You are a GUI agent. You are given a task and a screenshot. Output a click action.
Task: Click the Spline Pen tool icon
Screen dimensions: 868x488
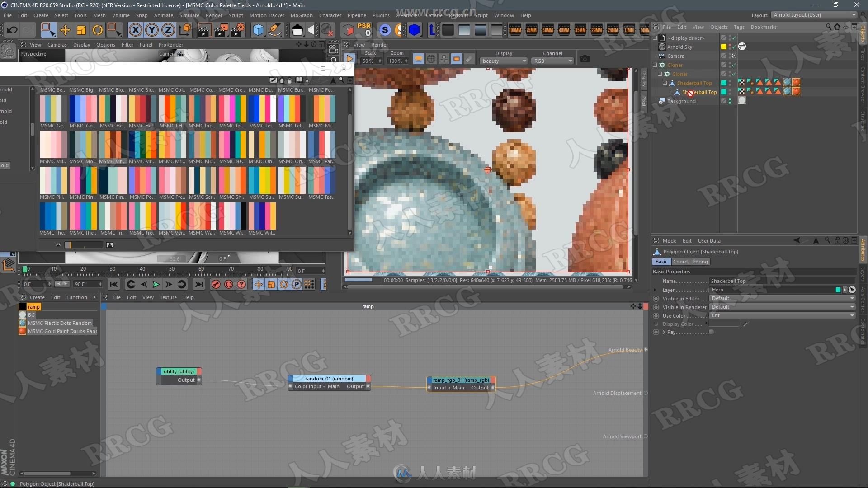click(x=274, y=30)
